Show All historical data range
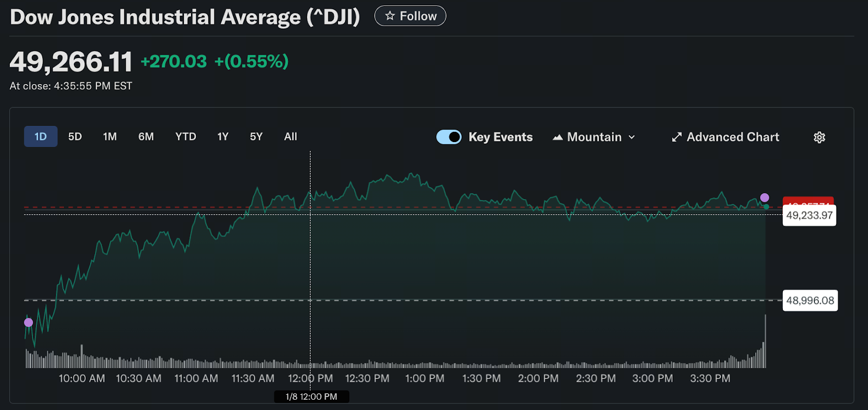Screen dimensions: 868x410 (291, 137)
